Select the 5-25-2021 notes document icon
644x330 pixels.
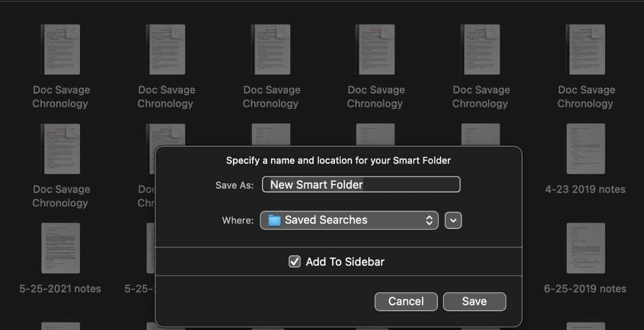pos(61,248)
